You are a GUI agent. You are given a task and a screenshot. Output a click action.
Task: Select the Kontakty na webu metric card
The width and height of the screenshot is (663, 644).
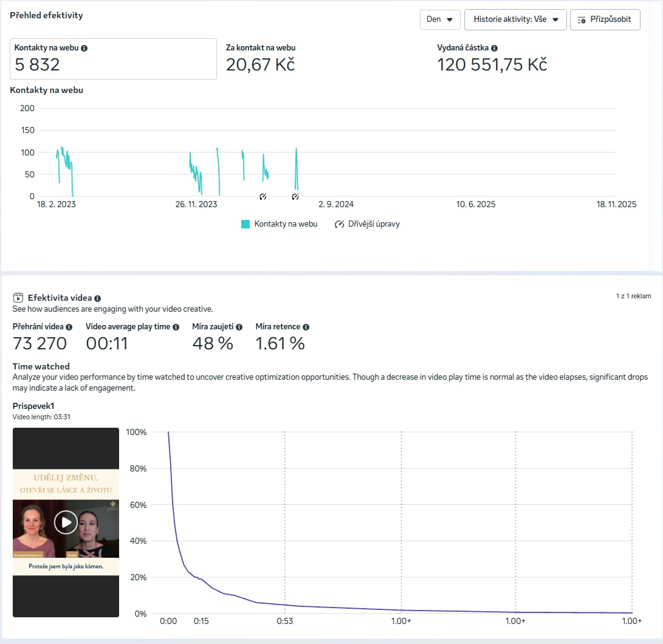tap(114, 59)
